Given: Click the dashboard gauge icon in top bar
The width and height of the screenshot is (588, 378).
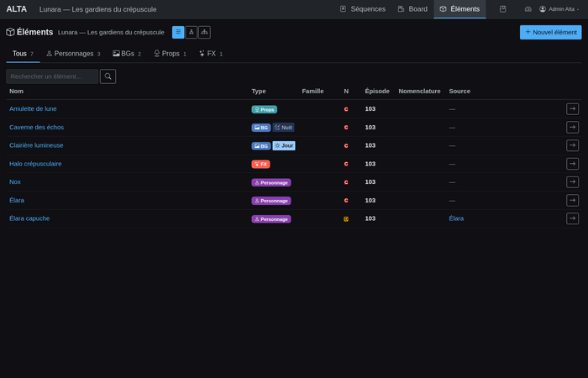Looking at the screenshot, I should [528, 9].
